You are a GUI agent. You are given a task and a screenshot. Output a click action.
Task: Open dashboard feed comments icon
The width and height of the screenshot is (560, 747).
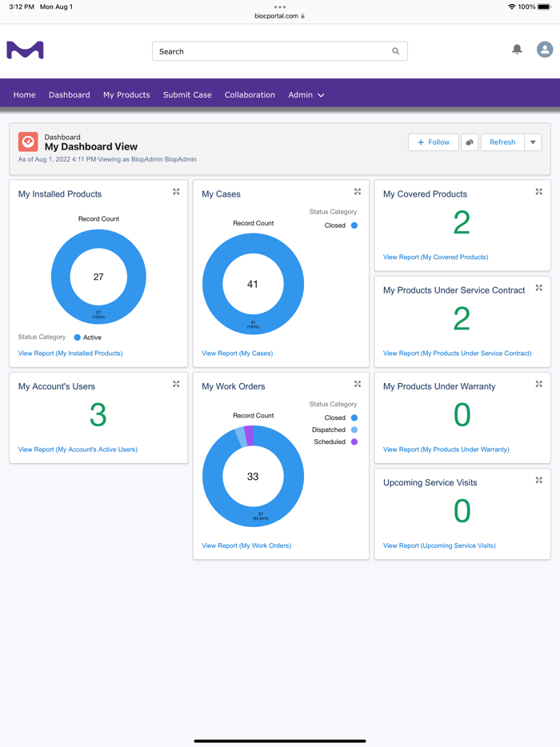pyautogui.click(x=470, y=142)
